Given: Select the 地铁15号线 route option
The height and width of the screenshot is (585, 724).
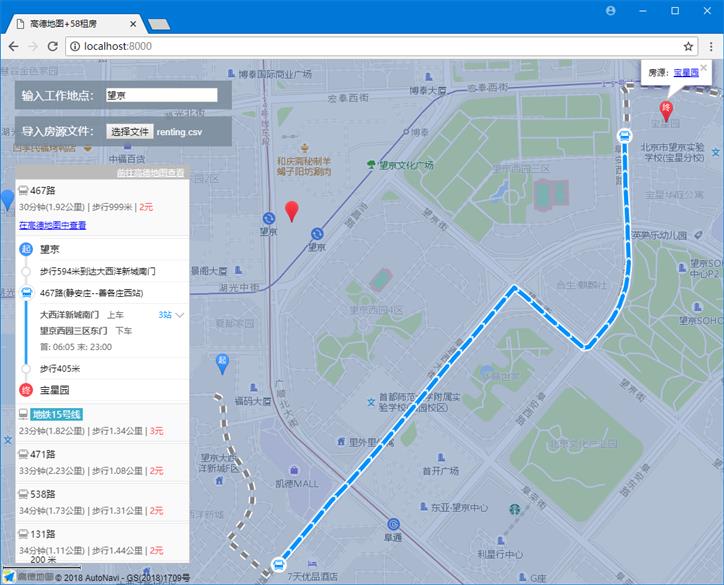Looking at the screenshot, I should [x=103, y=422].
